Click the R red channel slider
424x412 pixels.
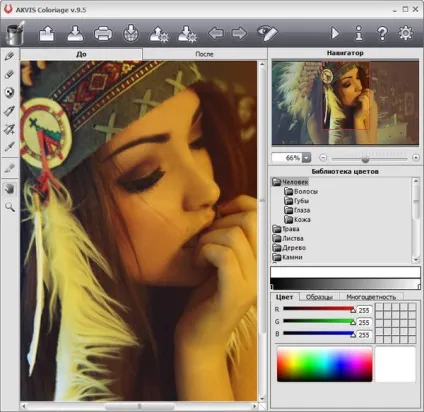click(x=319, y=309)
